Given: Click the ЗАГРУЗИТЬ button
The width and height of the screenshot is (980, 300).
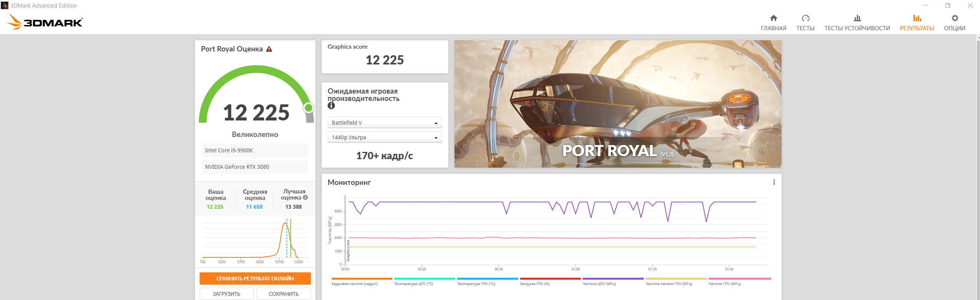Looking at the screenshot, I should tap(226, 294).
